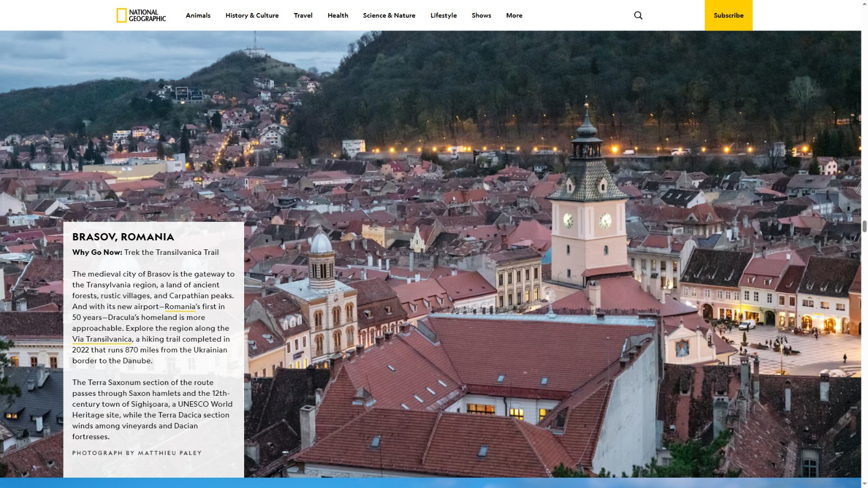The image size is (868, 488).
Task: Click the scrollbar up arrow
Action: click(x=864, y=3)
